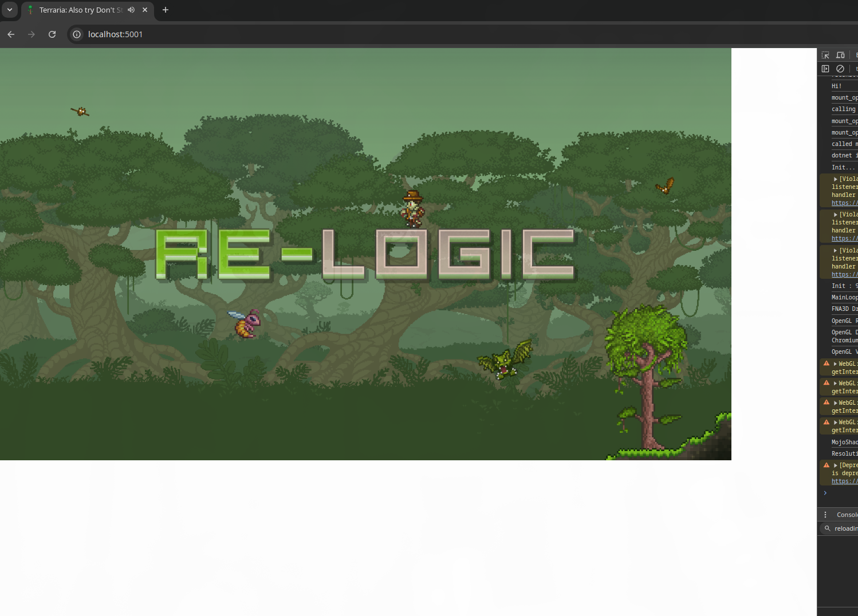Close the Terraria tab

coord(145,10)
